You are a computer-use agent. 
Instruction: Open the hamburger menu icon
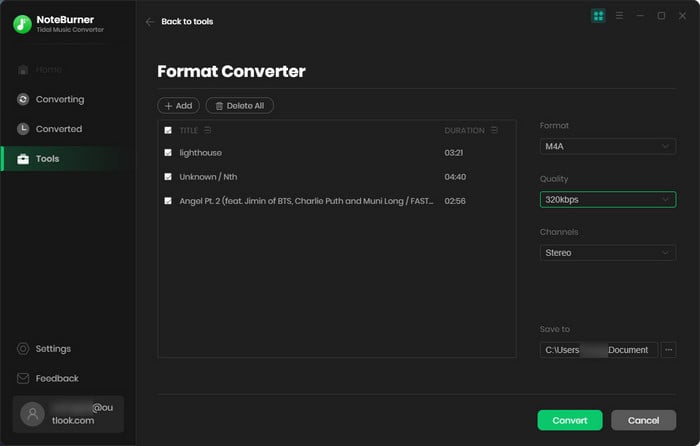pos(619,16)
